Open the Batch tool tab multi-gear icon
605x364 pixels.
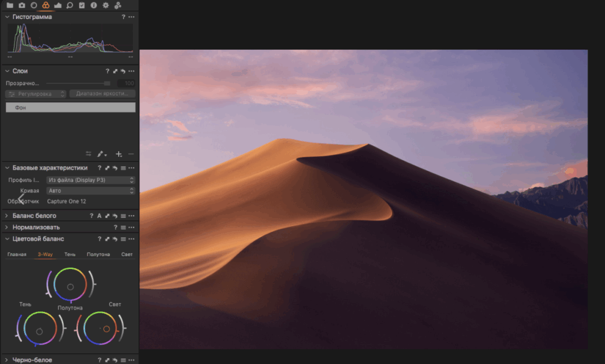click(x=118, y=5)
